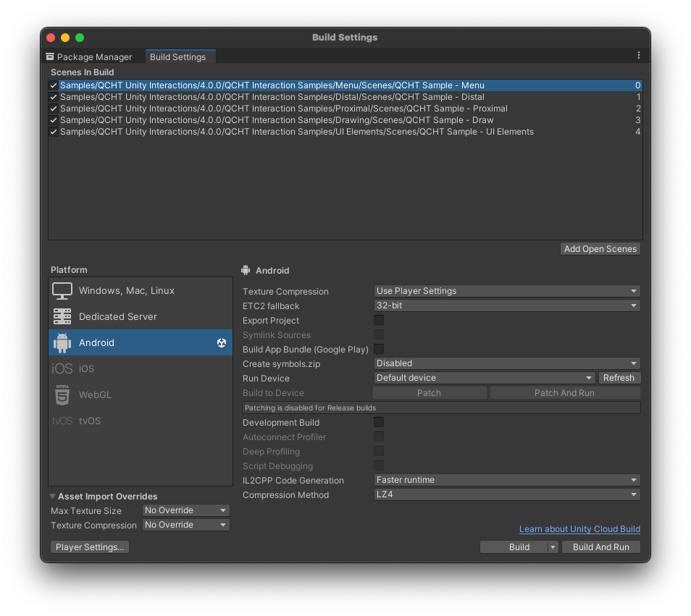Switch to the Package Manager tab

(90, 56)
